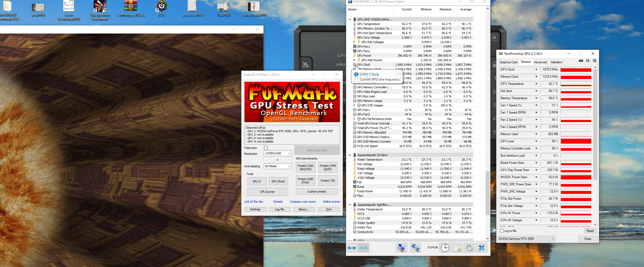Viewport: 644px width, 267px height.
Task: Click the GPU-Z GPU Load red graph bar
Action: [576, 141]
